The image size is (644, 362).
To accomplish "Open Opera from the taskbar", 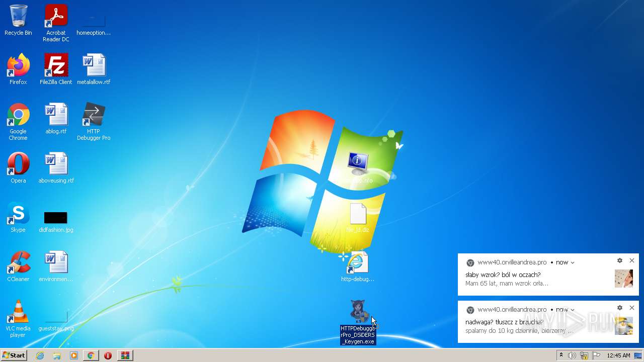I will click(x=108, y=355).
